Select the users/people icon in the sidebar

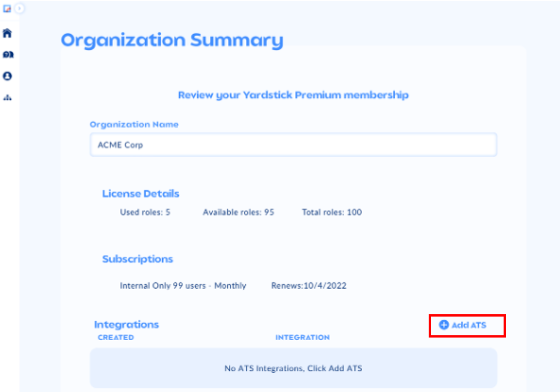(x=8, y=55)
